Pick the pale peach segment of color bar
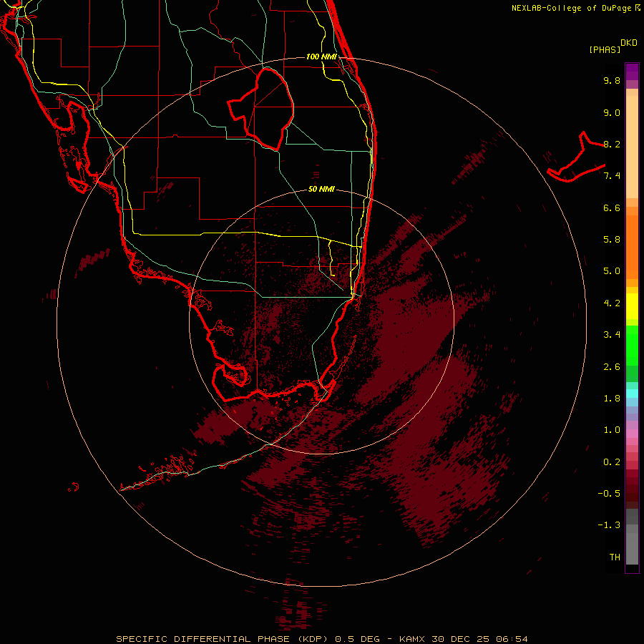 click(632, 147)
